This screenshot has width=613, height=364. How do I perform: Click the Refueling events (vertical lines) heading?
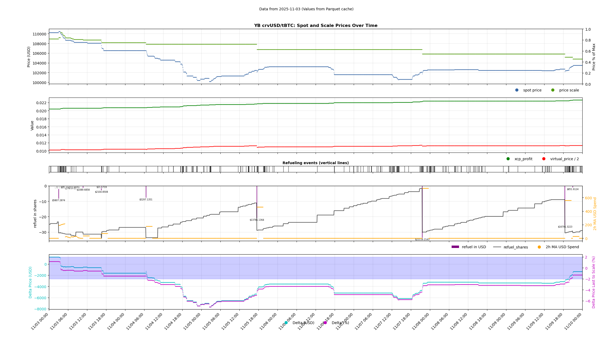point(315,163)
